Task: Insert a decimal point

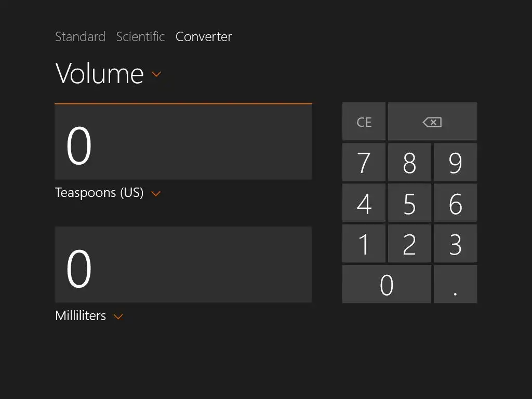Action: pyautogui.click(x=455, y=284)
